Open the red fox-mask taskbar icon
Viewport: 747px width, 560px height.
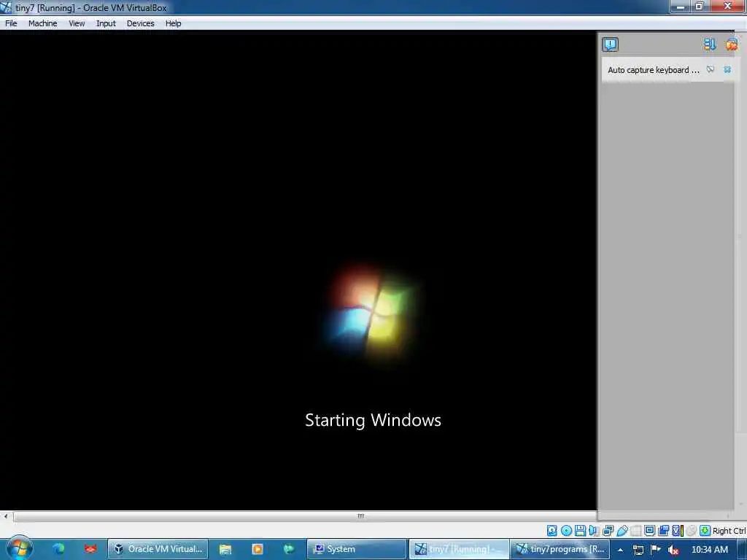pyautogui.click(x=90, y=549)
